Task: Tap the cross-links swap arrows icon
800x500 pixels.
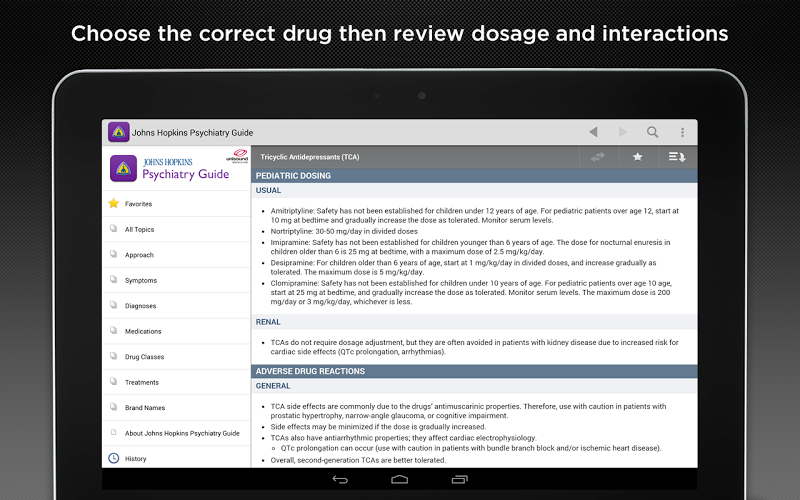Action: [598, 157]
